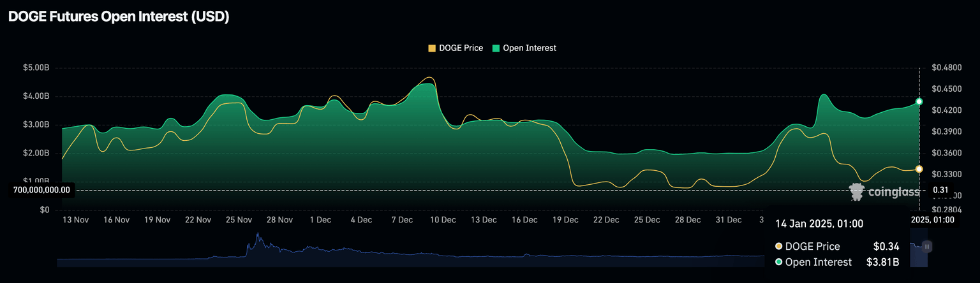The image size is (980, 283).
Task: Click the yellow dot beside tooltip DOGE Price
Action: point(778,247)
